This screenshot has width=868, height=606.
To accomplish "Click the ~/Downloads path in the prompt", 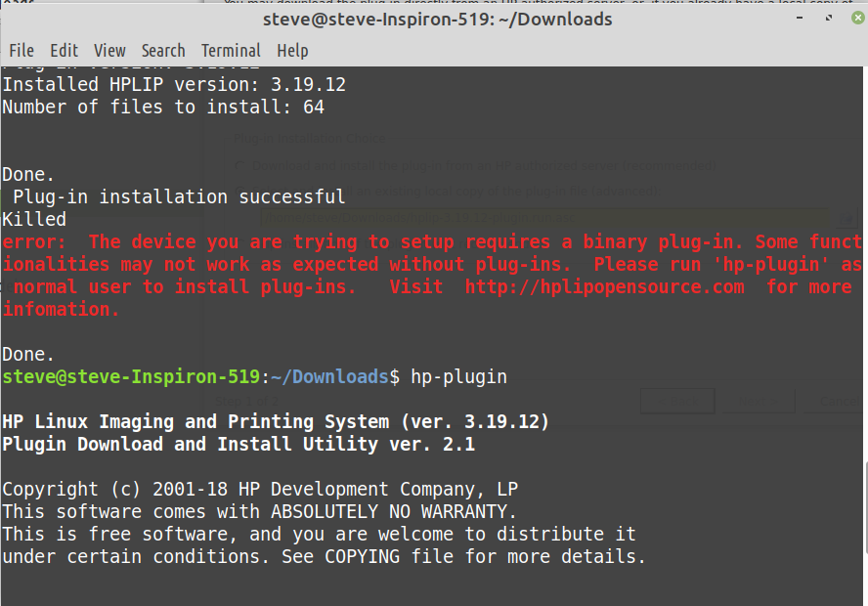I will click(328, 377).
